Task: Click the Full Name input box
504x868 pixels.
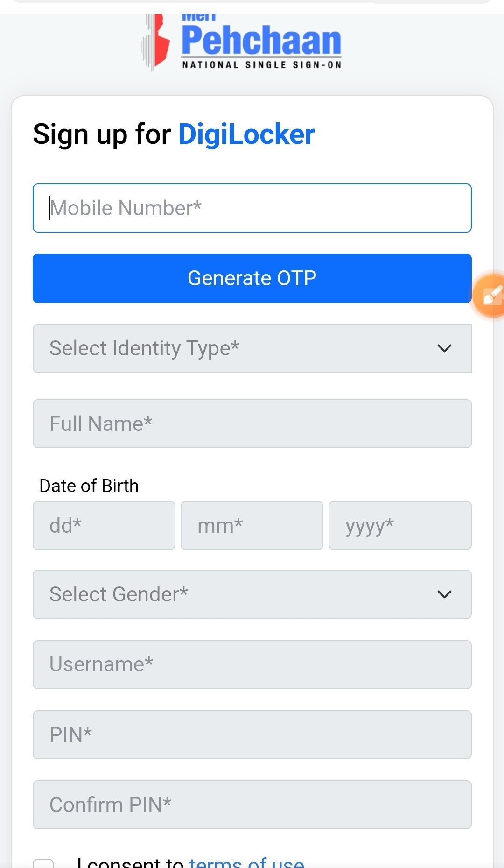Action: coord(252,424)
